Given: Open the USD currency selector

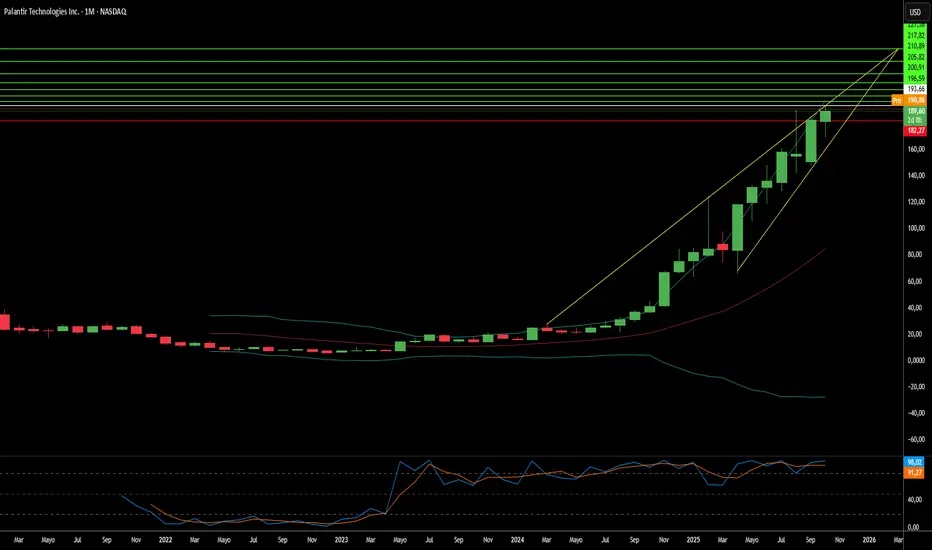Looking at the screenshot, I should [915, 12].
